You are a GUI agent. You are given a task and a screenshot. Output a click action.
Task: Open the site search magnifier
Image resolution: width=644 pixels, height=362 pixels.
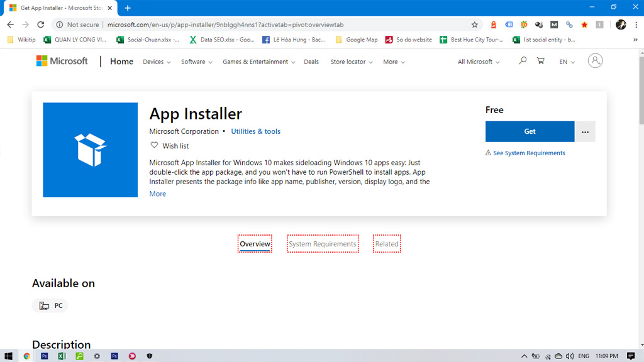coord(523,61)
